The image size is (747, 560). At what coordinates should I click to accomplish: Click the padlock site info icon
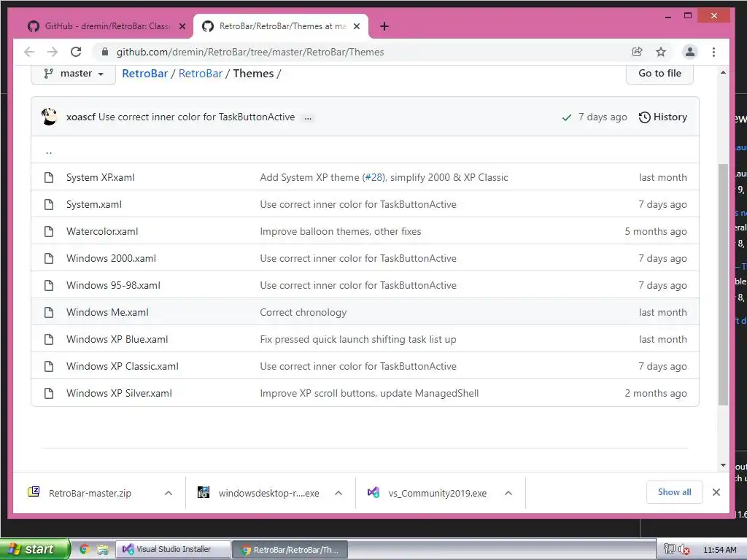coord(105,52)
